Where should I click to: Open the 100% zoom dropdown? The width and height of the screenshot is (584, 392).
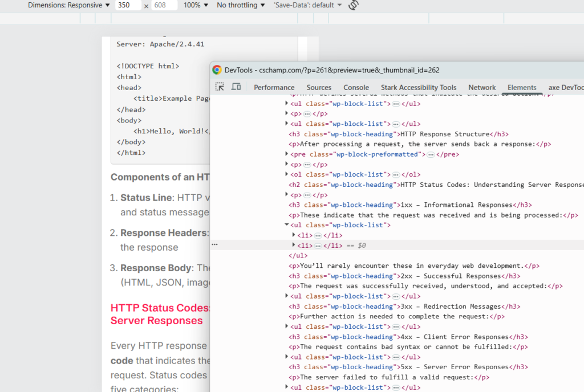point(196,5)
